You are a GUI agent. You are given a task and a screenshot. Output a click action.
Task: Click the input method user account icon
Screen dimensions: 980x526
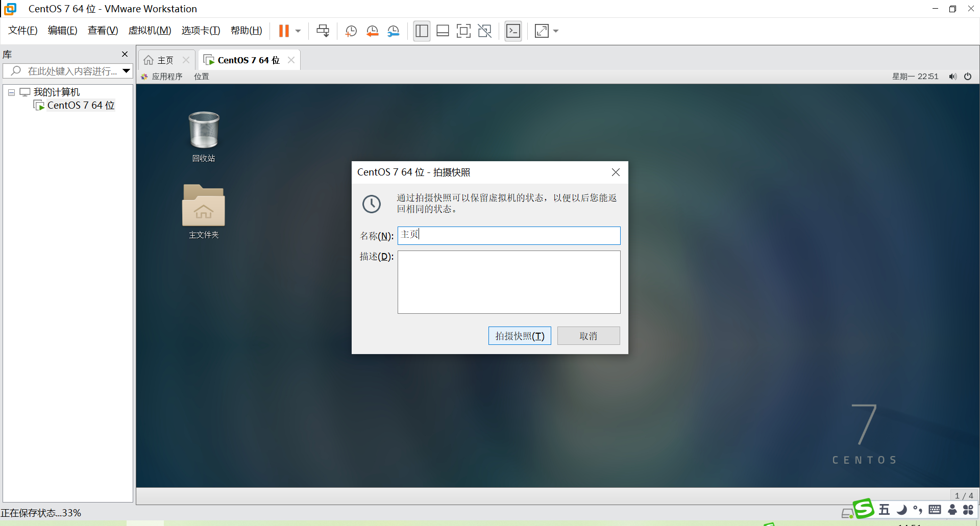(952, 510)
